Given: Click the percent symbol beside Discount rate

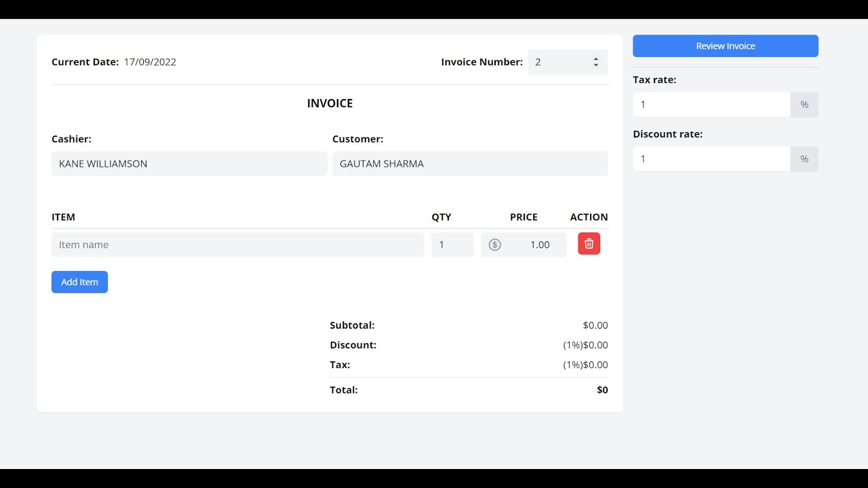Looking at the screenshot, I should (804, 159).
